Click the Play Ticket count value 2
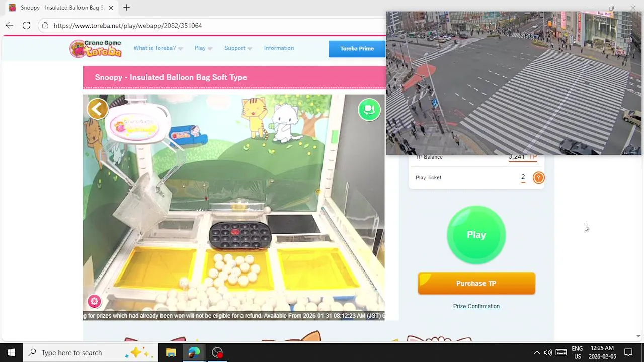The width and height of the screenshot is (644, 362). [523, 177]
